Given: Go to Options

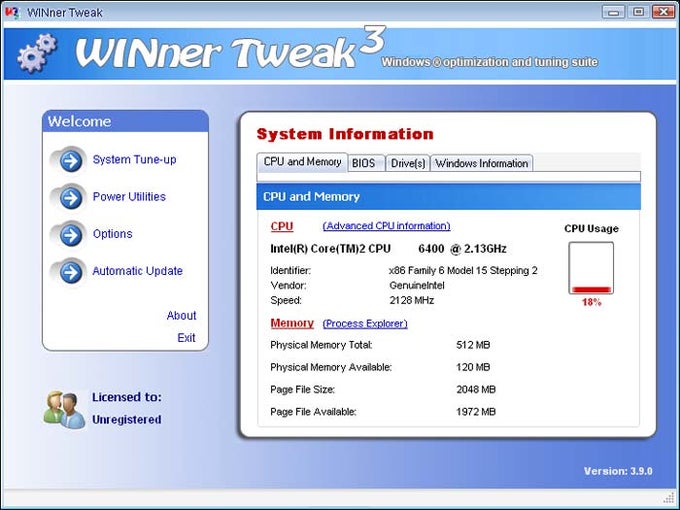Looking at the screenshot, I should 112,234.
